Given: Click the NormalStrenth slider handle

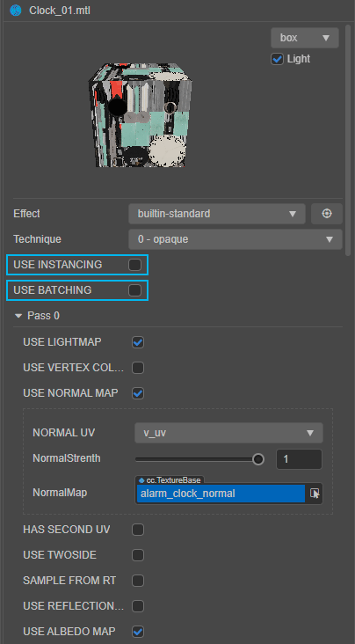Looking at the screenshot, I should pos(258,458).
